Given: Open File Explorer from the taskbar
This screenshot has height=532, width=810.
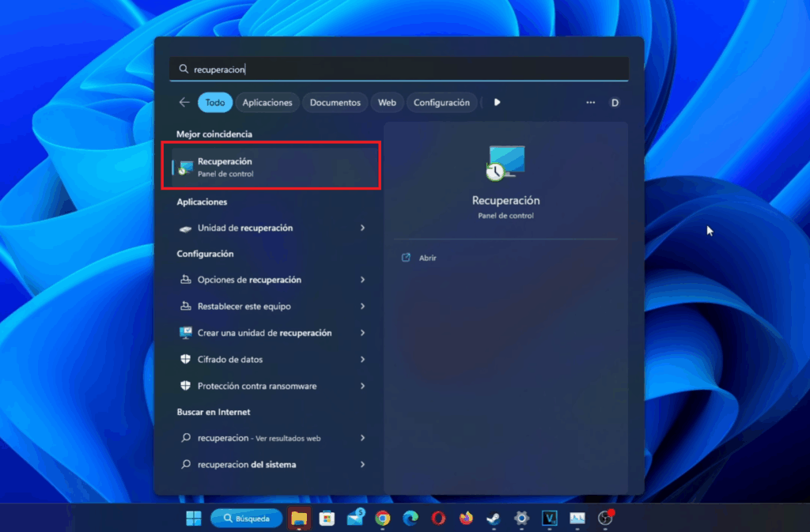Looking at the screenshot, I should [x=299, y=518].
